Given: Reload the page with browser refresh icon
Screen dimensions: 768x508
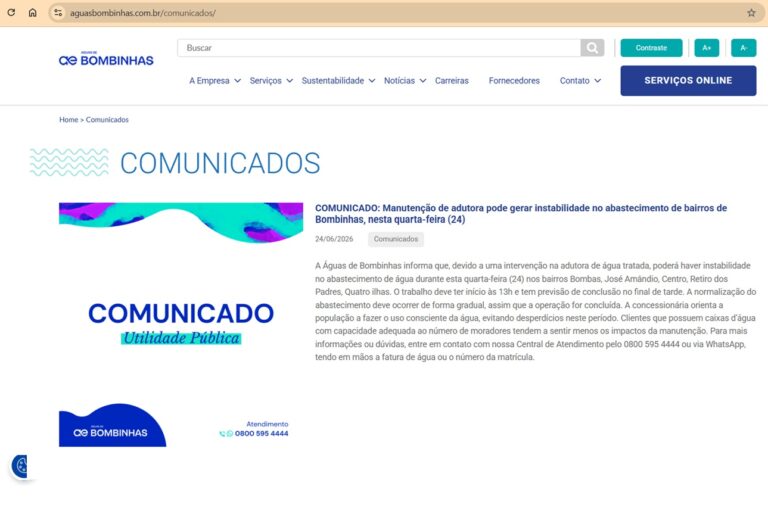Looking at the screenshot, I should click(11, 13).
